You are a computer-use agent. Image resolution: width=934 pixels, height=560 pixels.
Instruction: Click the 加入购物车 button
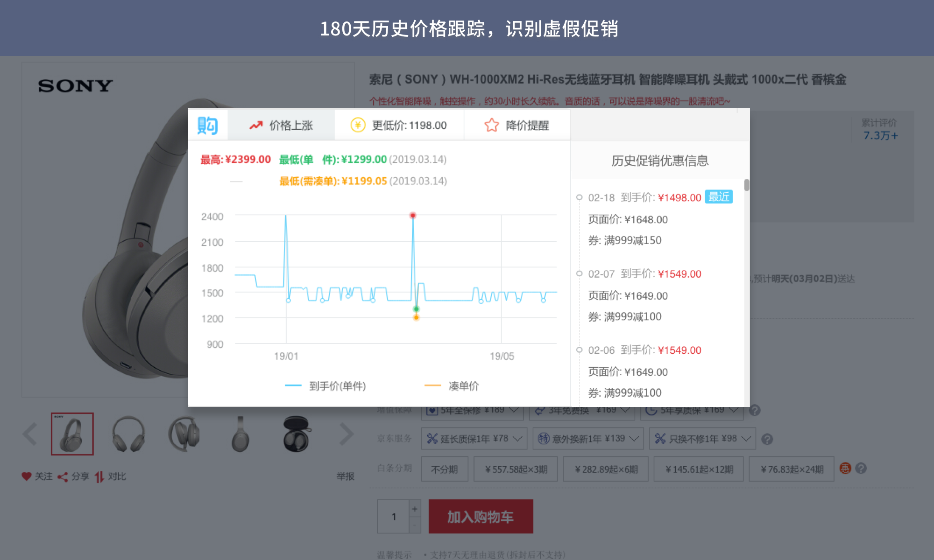pos(480,517)
